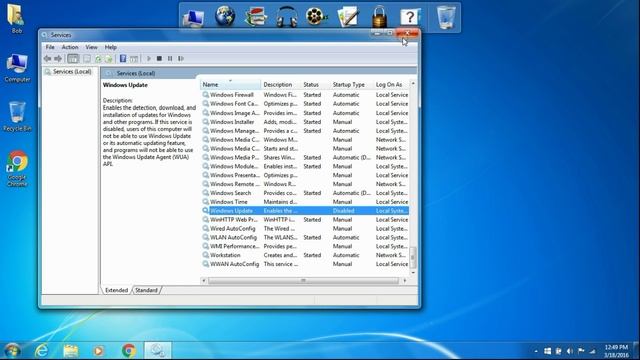Sort by Log On As column header
The height and width of the screenshot is (360, 640).
coord(391,84)
